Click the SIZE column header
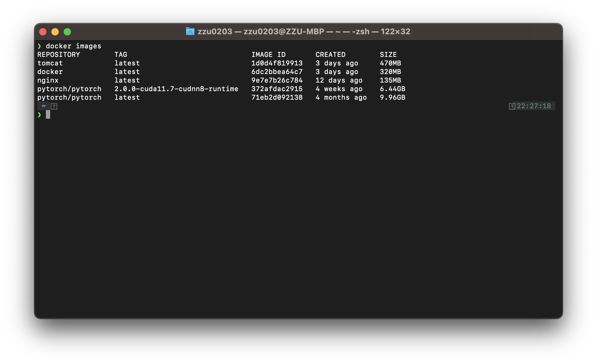Image resolution: width=597 pixels, height=364 pixels. pyautogui.click(x=388, y=55)
